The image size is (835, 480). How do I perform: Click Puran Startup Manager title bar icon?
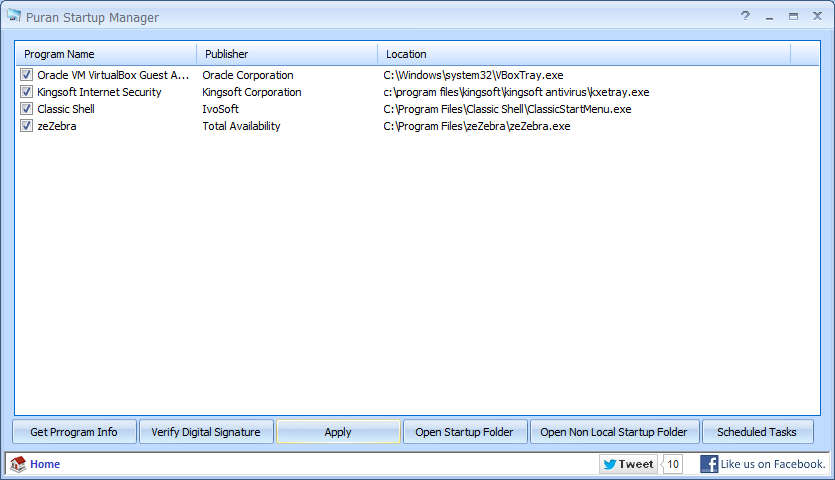point(14,17)
